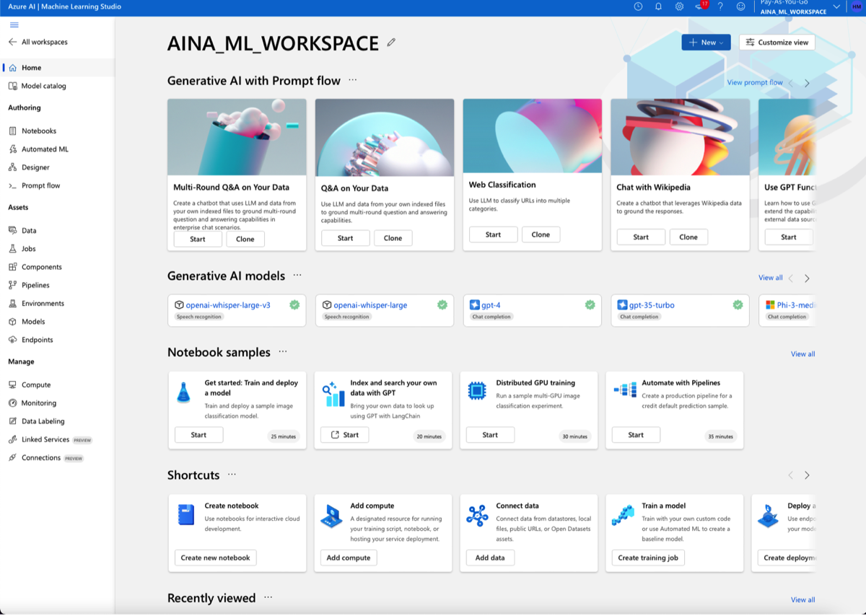Open the workspace switcher dropdown chevron

click(836, 6)
